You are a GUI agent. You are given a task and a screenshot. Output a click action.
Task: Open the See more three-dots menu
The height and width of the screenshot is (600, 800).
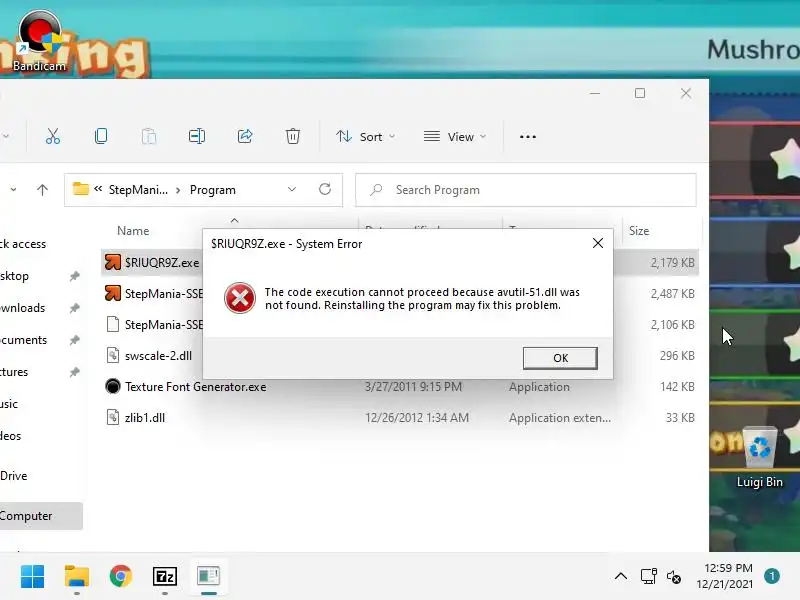point(528,137)
